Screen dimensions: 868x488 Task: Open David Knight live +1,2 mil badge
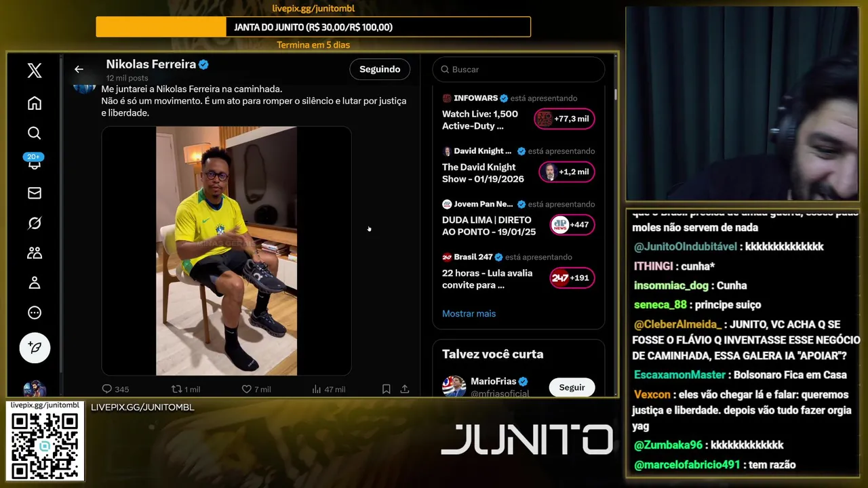567,172
